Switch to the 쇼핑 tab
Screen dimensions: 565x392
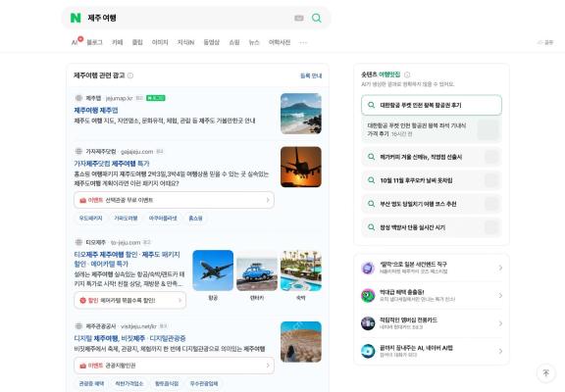pyautogui.click(x=234, y=42)
